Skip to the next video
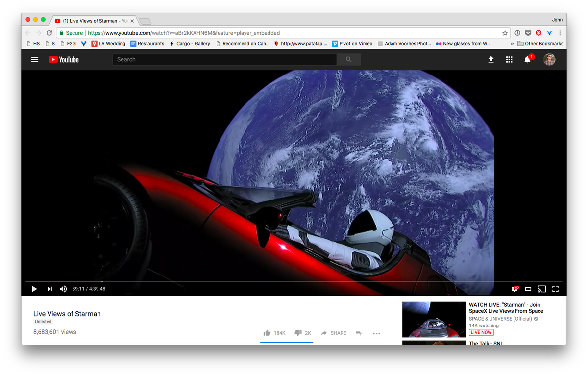588x375 pixels. [x=49, y=289]
